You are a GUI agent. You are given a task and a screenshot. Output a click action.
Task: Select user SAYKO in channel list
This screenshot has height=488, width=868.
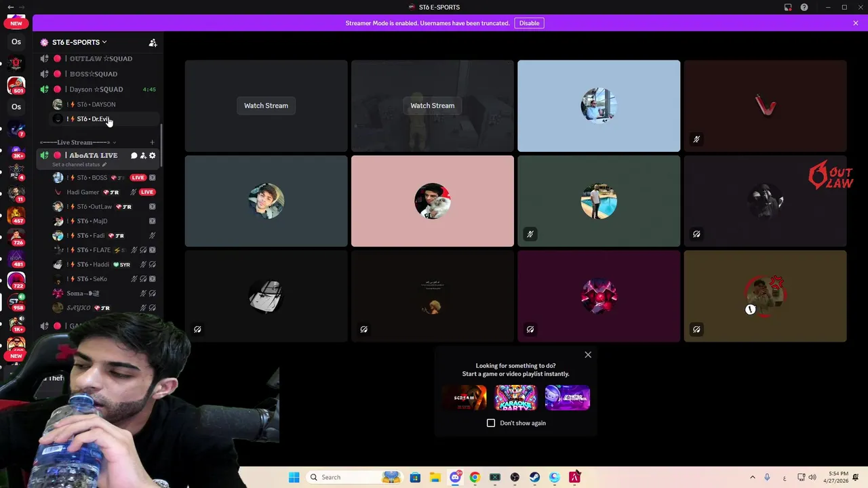pos(79,308)
